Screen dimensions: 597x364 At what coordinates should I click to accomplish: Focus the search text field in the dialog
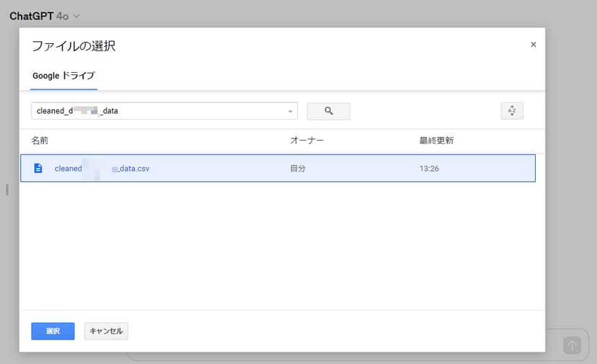159,111
